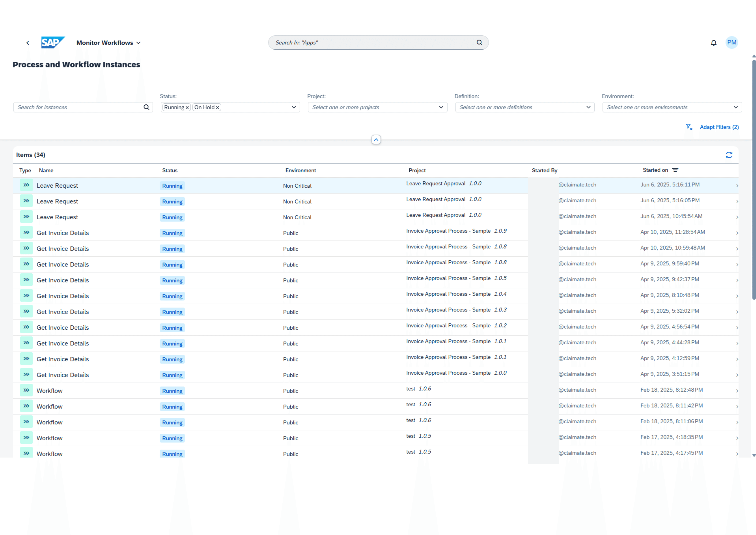
Task: Click Running status of Apr 9, 4:12:59 PM row
Action: coord(172,359)
